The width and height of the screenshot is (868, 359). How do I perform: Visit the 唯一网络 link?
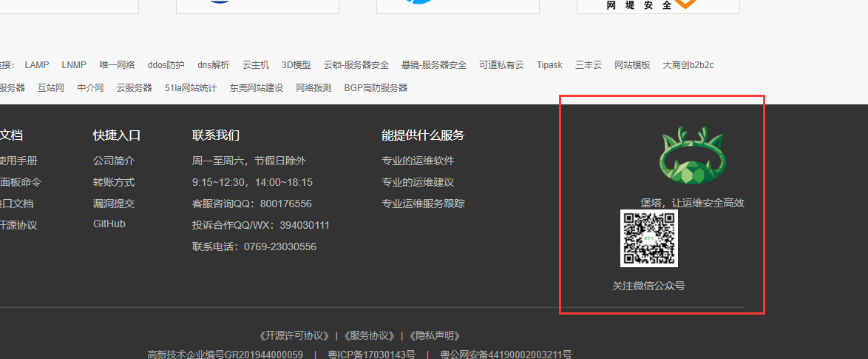(x=118, y=65)
